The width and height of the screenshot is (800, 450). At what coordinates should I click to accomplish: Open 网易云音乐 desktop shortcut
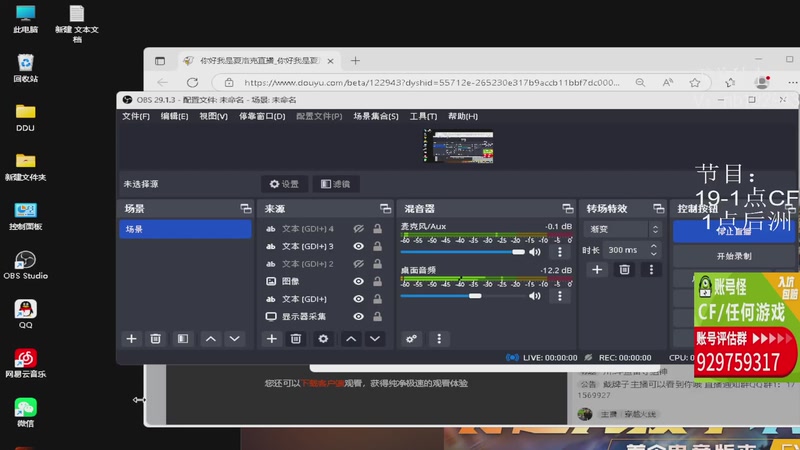pos(26,363)
